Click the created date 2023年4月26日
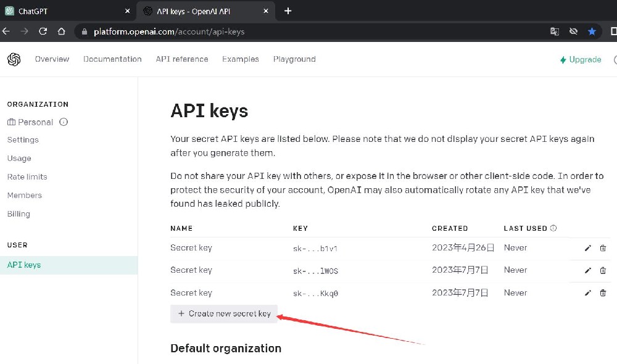617x364 pixels. [463, 247]
